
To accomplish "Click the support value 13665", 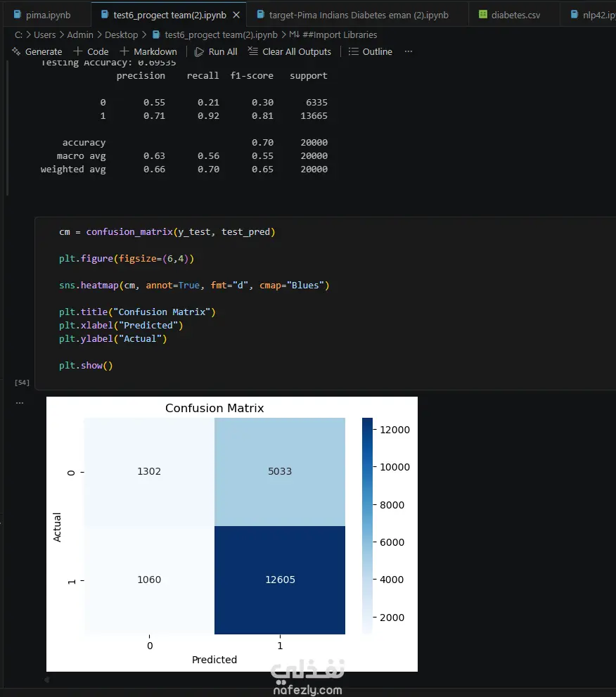I will point(314,116).
